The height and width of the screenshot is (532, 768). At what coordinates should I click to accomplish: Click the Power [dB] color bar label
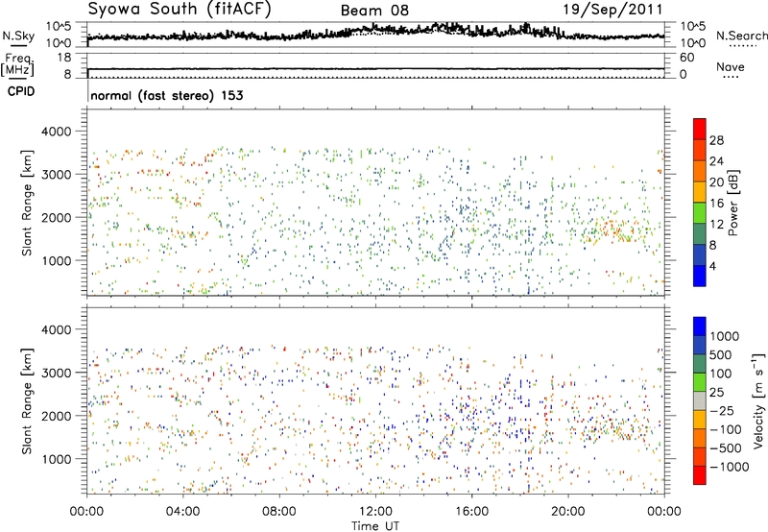pyautogui.click(x=732, y=203)
